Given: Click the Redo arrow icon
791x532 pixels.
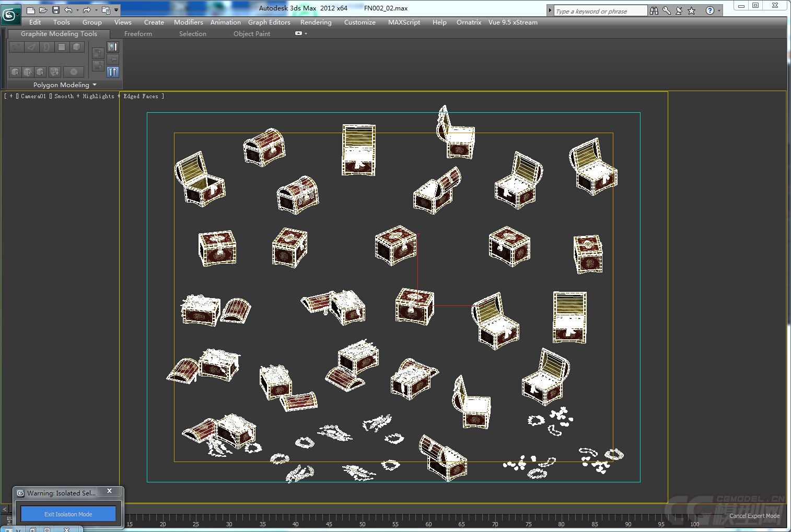Looking at the screenshot, I should tap(87, 10).
